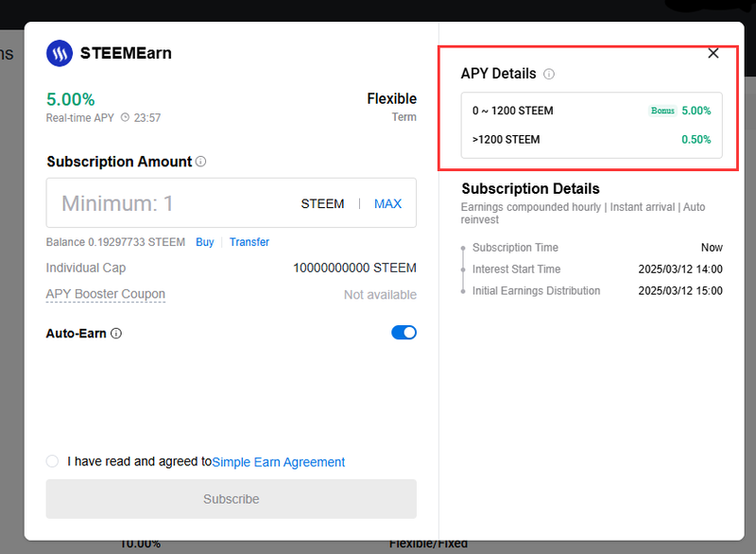Click the info icon beside APY Details
756x554 pixels.
click(549, 74)
